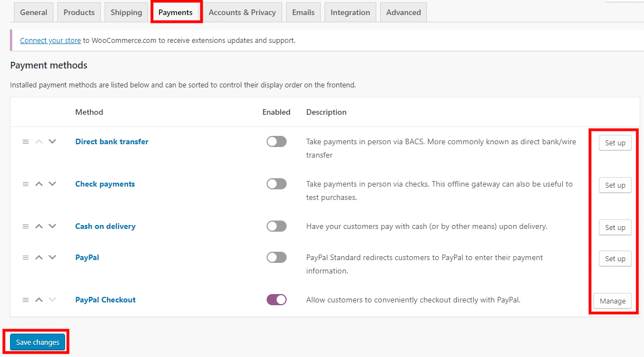The height and width of the screenshot is (357, 644).
Task: Move PayPal Checkout up with arrow
Action: 39,300
